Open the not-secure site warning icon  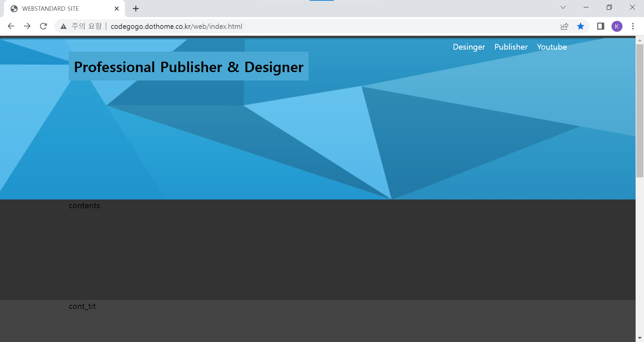pyautogui.click(x=63, y=26)
